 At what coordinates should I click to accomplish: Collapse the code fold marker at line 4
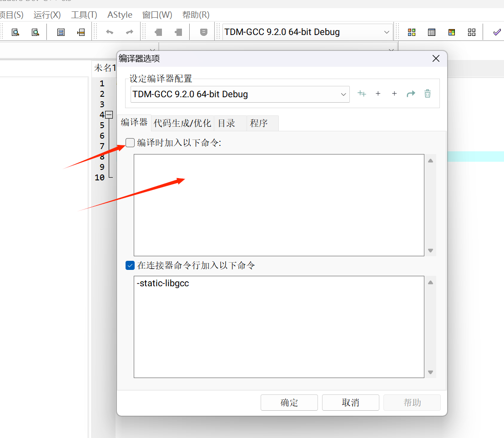(x=109, y=114)
